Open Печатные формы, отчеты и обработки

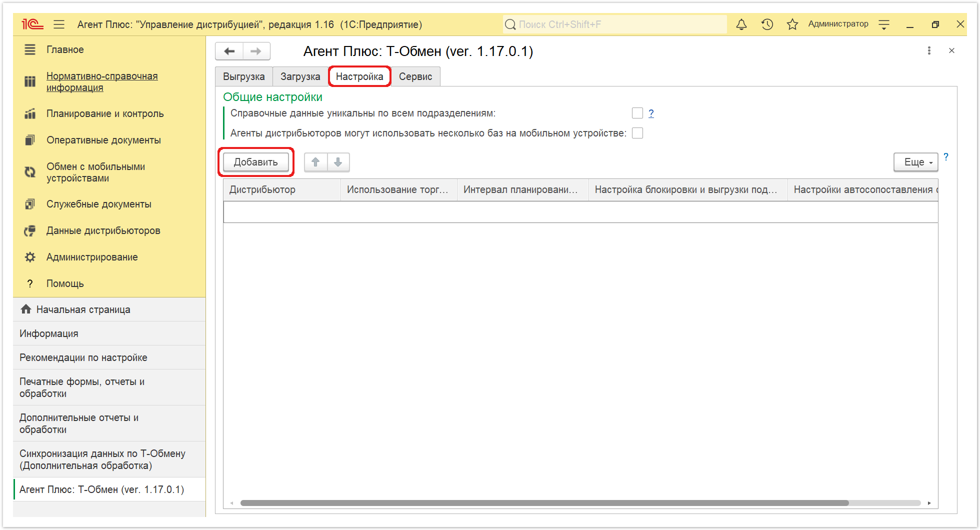point(109,387)
